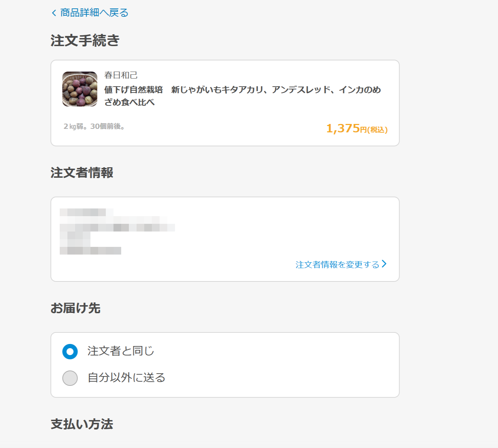Click the 注文者情報 section heading
The image size is (498, 448).
82,172
